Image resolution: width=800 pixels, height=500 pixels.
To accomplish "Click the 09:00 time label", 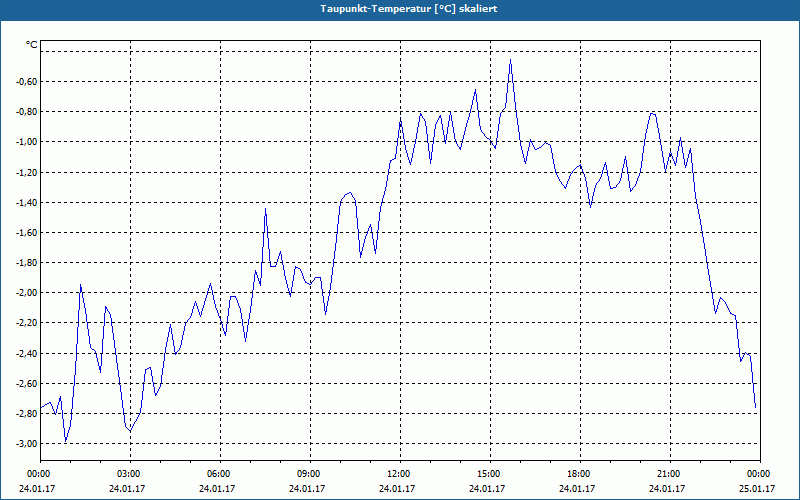I will click(310, 474).
